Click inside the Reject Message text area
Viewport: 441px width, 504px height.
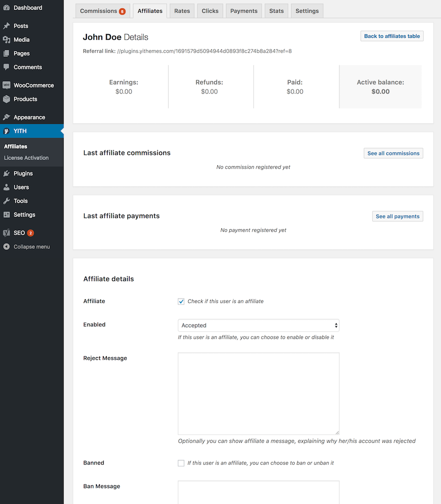(x=258, y=392)
